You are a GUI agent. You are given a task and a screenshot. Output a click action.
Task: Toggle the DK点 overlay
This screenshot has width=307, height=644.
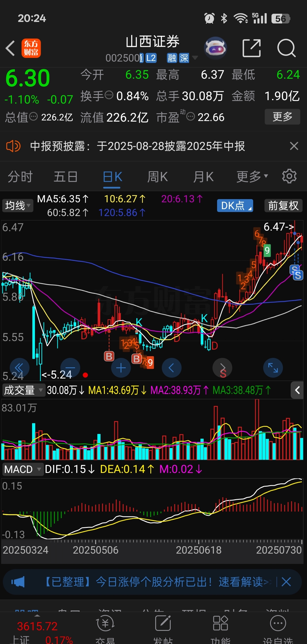235,205
